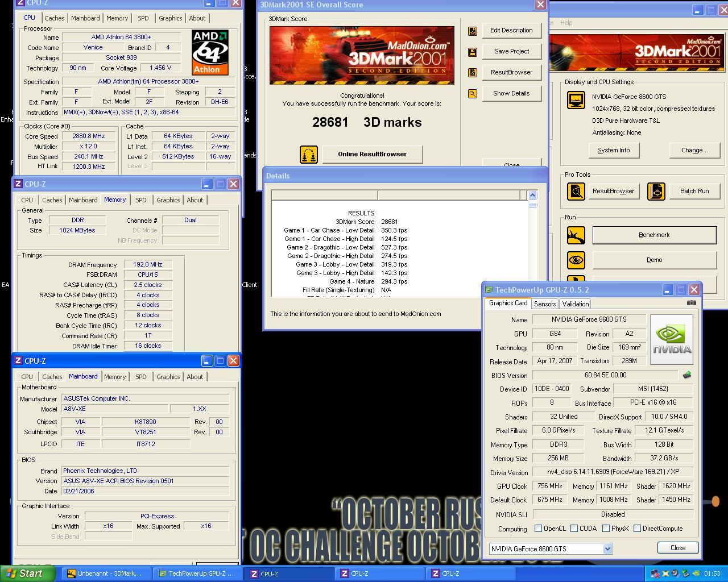728x582 pixels.
Task: Click the Pro Tools ResultBrowser magnifier icon
Action: tap(576, 191)
